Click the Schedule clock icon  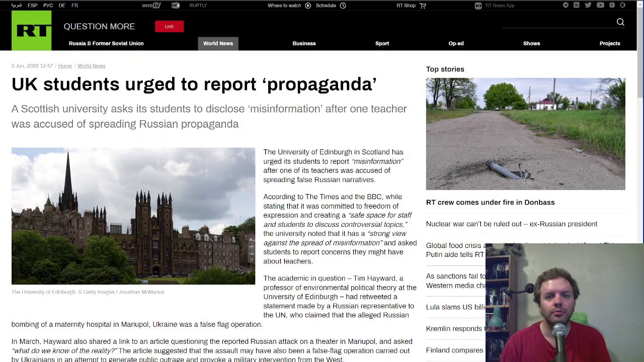pos(343,6)
